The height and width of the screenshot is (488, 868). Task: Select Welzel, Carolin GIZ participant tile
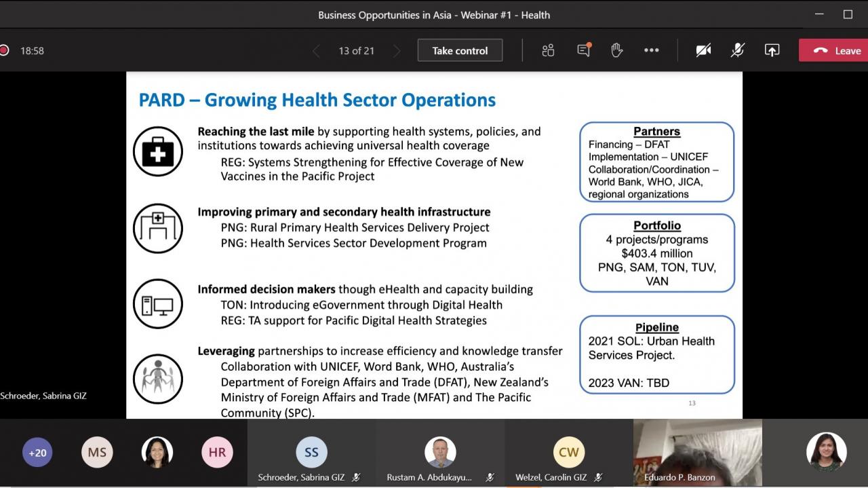pos(569,453)
